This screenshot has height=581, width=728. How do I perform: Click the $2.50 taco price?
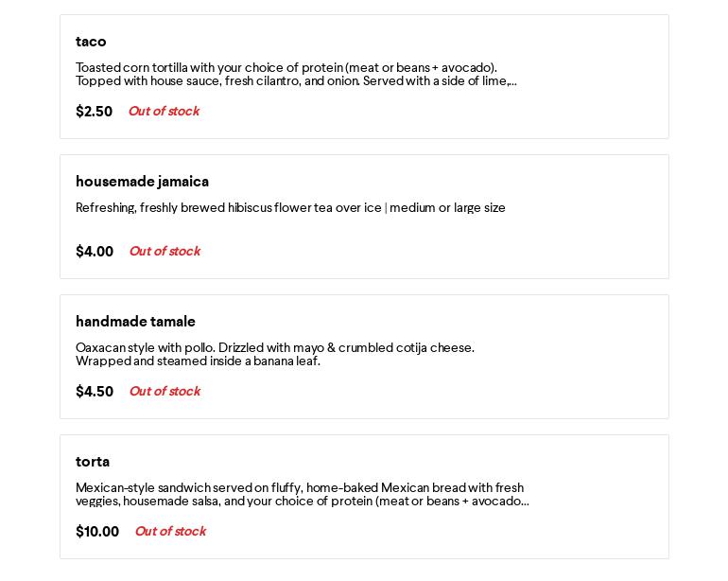point(94,112)
